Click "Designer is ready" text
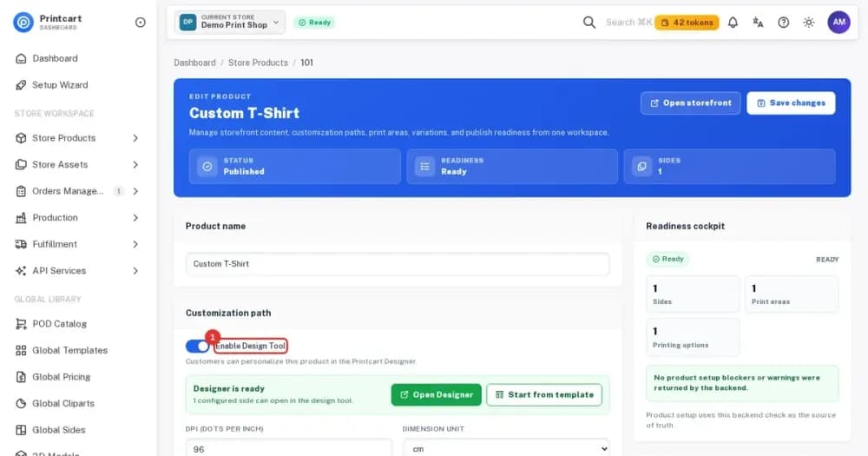The width and height of the screenshot is (868, 456). click(228, 388)
